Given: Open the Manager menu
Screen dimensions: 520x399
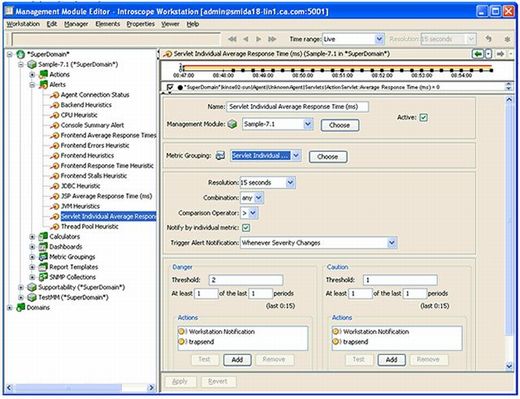Looking at the screenshot, I should click(x=76, y=24).
